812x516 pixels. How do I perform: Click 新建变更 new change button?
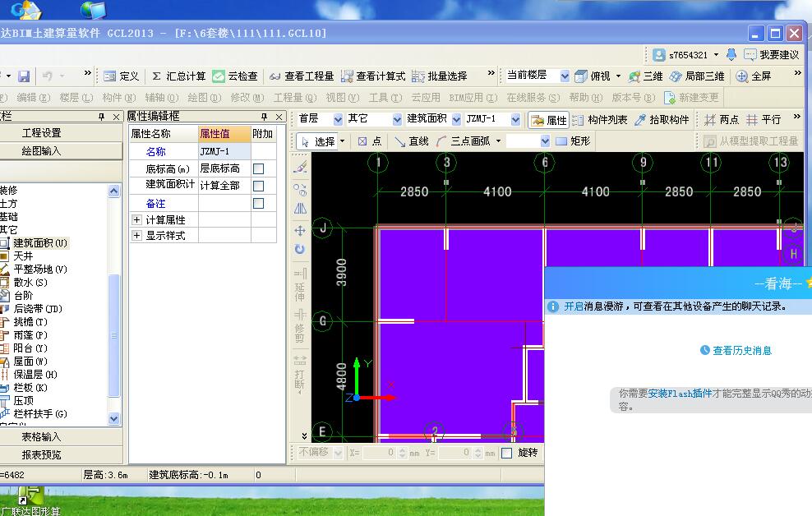pyautogui.click(x=691, y=97)
